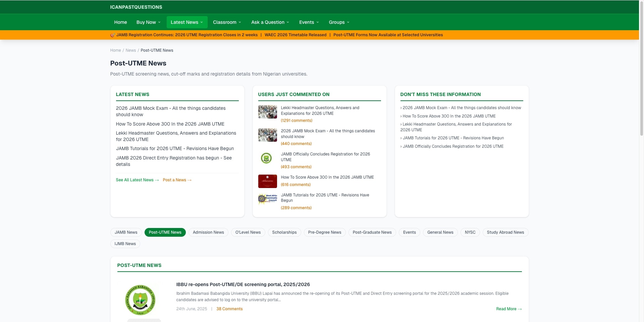Go to the Home menu item
Viewport: 644px width, 322px height.
(x=120, y=22)
